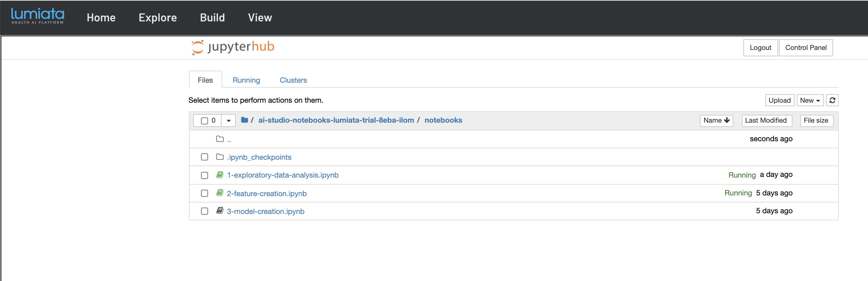
Task: Expand the selection type dropdown arrow
Action: pos(229,121)
